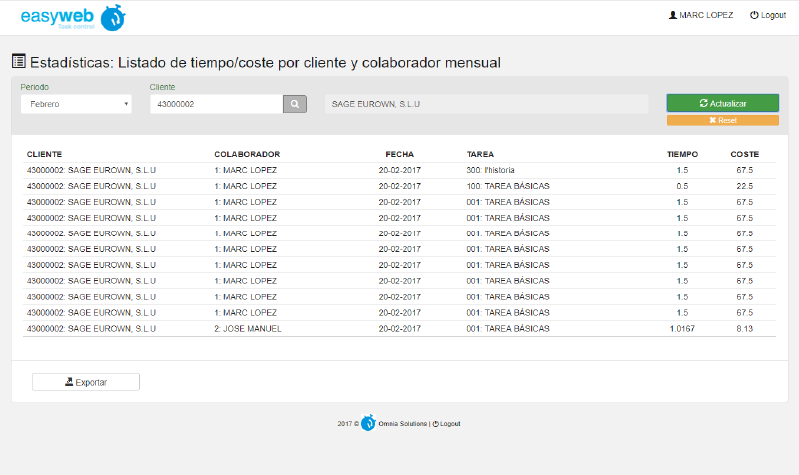799x475 pixels.
Task: Click the SAGE EUROWN client name field
Action: [x=487, y=104]
